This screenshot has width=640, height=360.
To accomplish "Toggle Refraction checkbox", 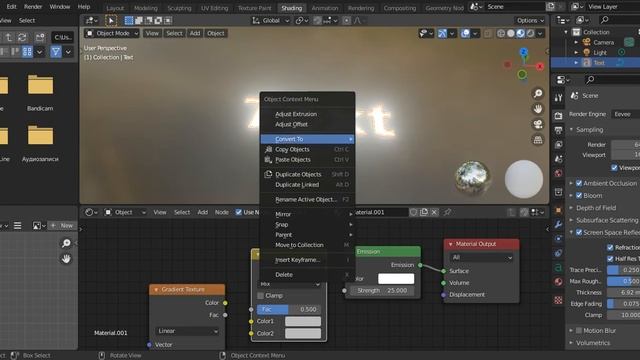I will pyautogui.click(x=610, y=247).
